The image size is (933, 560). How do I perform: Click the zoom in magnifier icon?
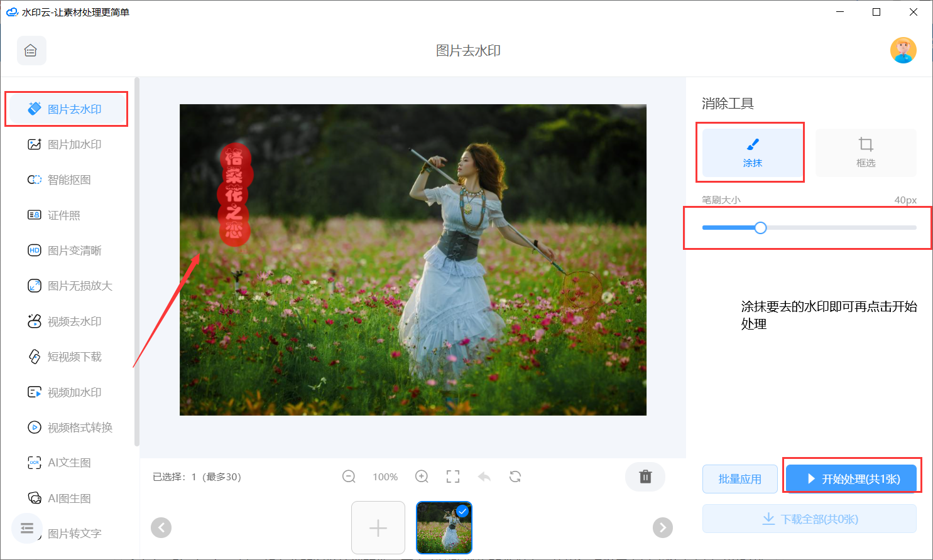coord(422,477)
